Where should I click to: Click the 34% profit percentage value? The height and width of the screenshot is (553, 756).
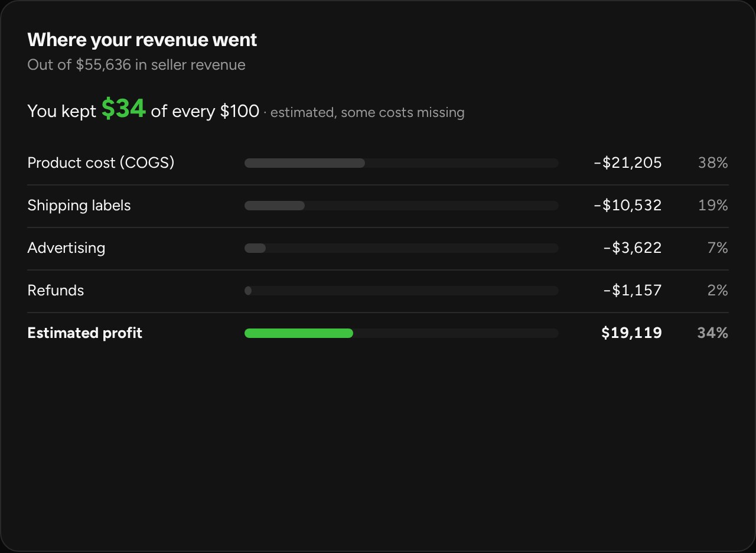[713, 333]
